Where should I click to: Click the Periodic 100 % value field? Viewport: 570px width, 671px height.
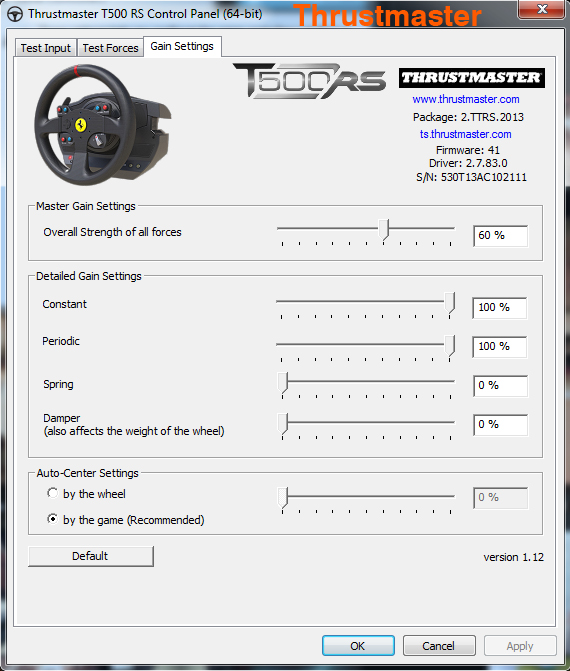tap(499, 347)
